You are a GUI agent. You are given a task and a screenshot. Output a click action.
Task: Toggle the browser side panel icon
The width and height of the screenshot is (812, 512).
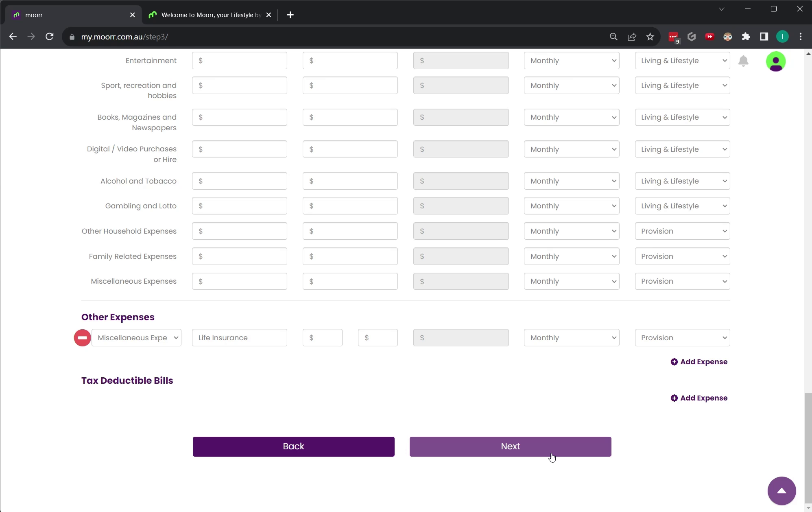pos(764,37)
